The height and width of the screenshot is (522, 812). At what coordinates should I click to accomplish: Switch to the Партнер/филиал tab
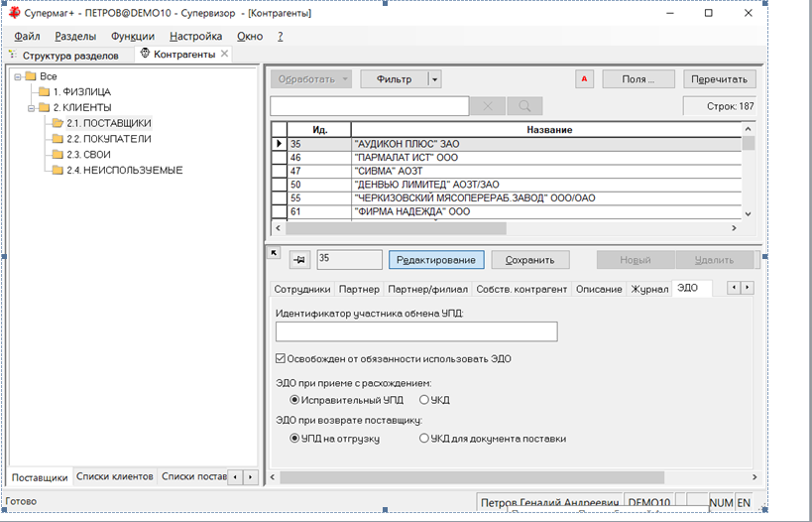427,289
